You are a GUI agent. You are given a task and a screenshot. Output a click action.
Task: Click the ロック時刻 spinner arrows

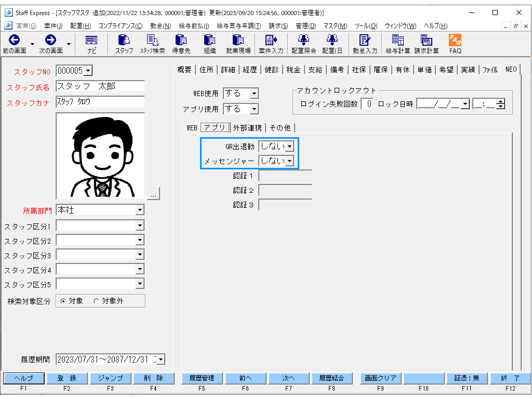pos(500,104)
